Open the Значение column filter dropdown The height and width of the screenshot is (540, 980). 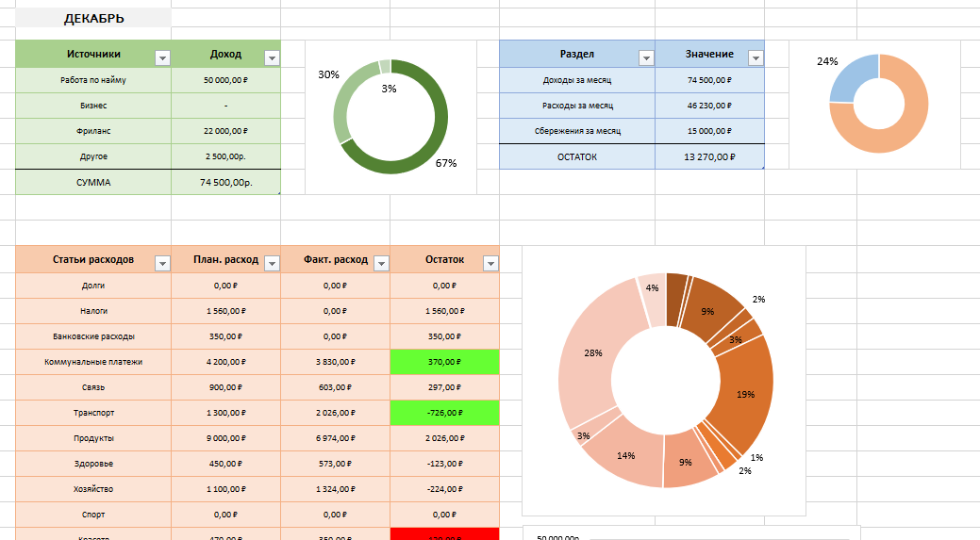[x=756, y=58]
